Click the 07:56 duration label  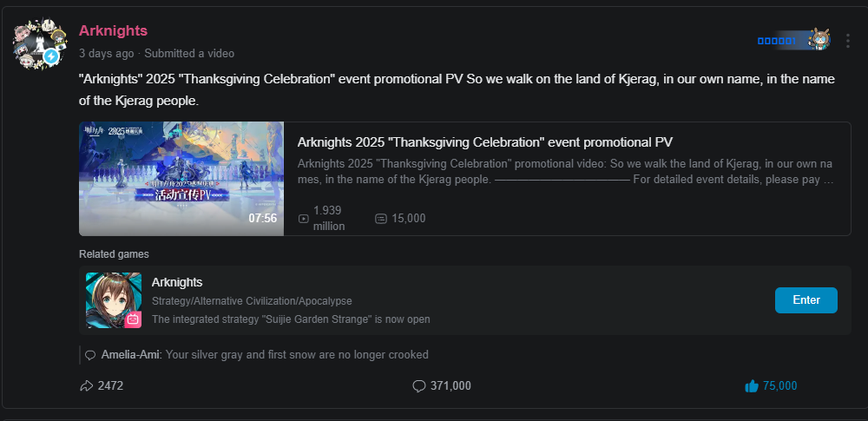262,218
